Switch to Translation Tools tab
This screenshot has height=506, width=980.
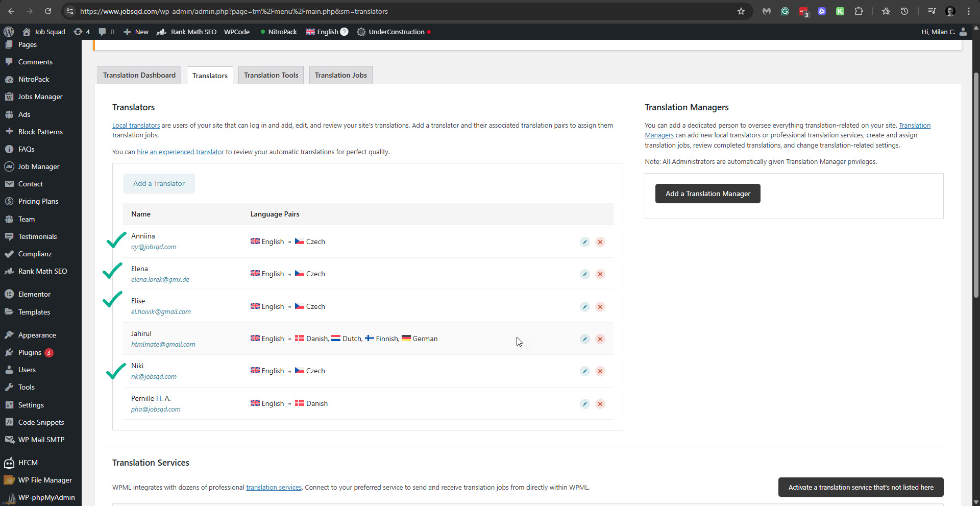[x=271, y=75]
